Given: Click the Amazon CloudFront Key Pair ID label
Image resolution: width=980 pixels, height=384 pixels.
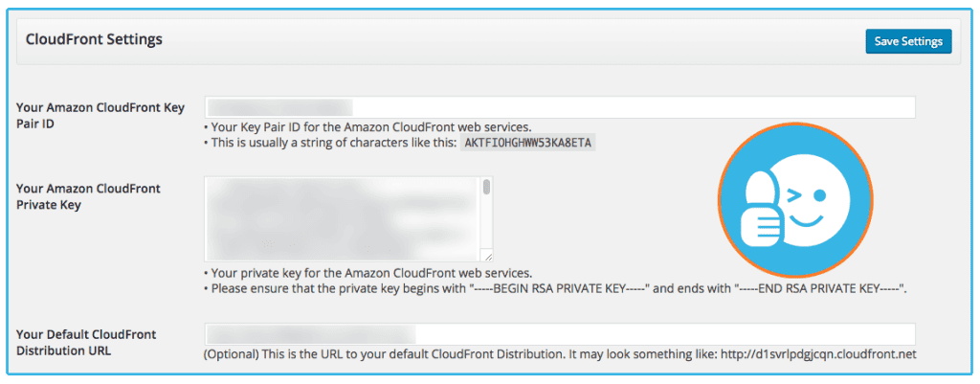Looking at the screenshot, I should [100, 115].
